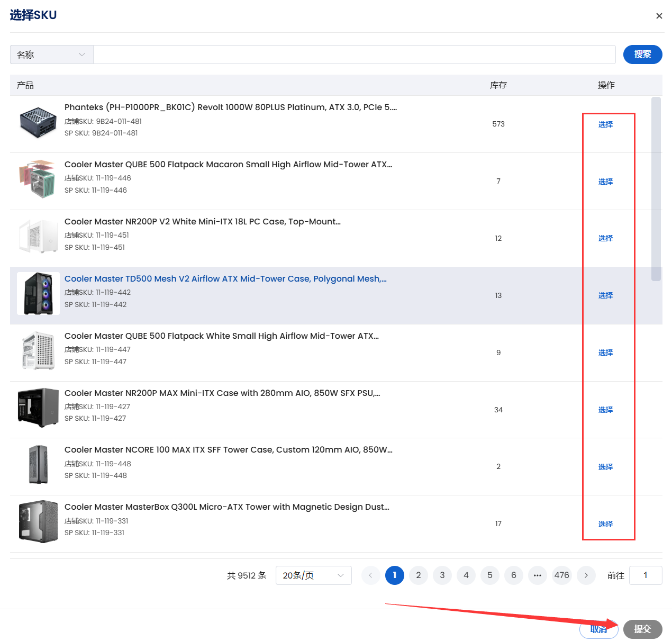
Task: Select the Phanteks Revolt 1000W product
Action: pos(605,124)
